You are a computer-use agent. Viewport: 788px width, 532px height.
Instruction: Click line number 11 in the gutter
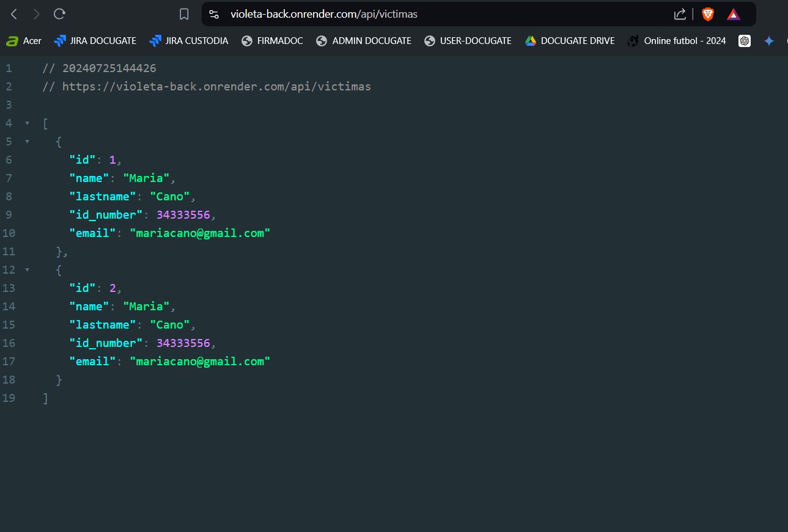(x=9, y=252)
